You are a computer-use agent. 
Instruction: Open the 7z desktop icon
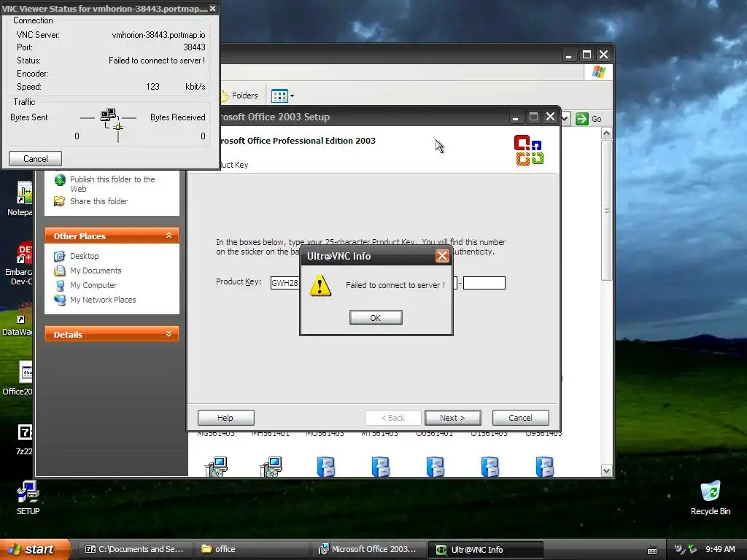[24, 440]
